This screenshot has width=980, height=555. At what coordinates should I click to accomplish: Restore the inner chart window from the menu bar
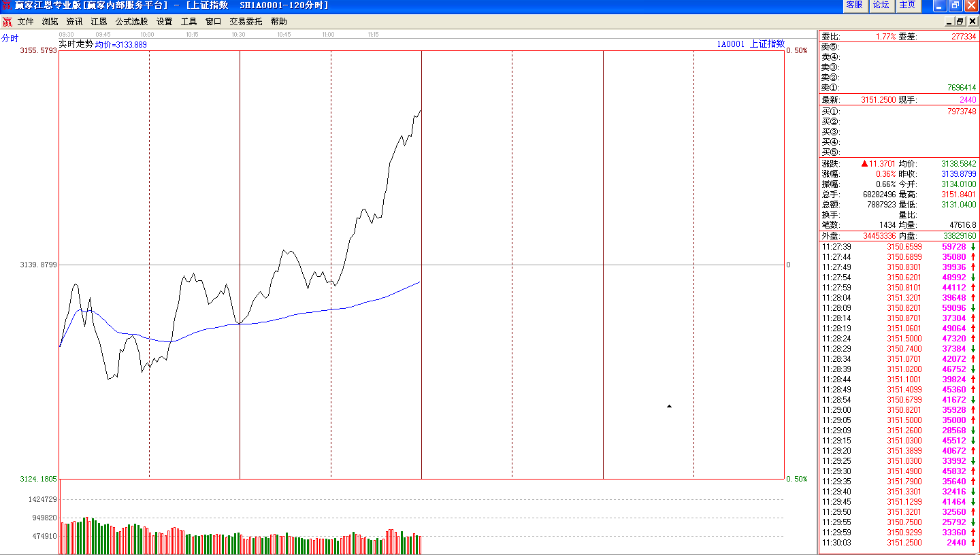[x=960, y=22]
